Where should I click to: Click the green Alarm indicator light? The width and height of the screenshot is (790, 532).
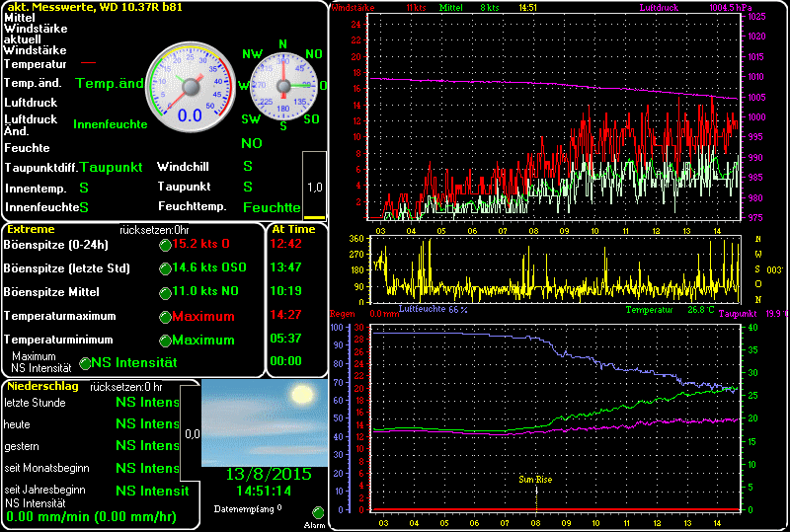(318, 512)
